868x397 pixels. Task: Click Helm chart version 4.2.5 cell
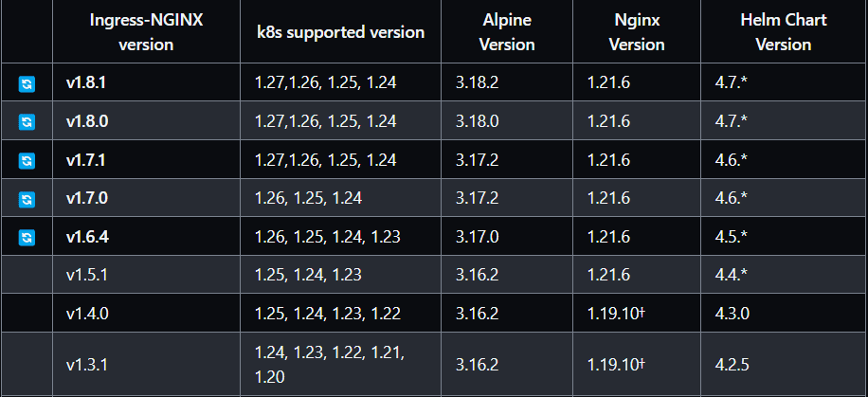click(732, 364)
